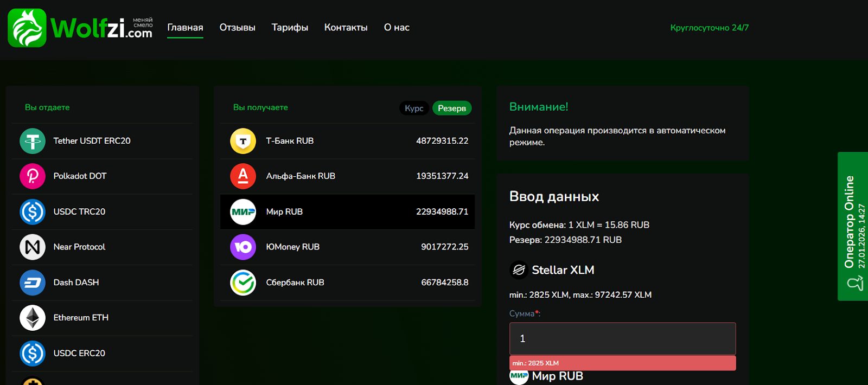The height and width of the screenshot is (385, 868).
Task: Click the Stellar XLM icon in form
Action: coord(519,269)
